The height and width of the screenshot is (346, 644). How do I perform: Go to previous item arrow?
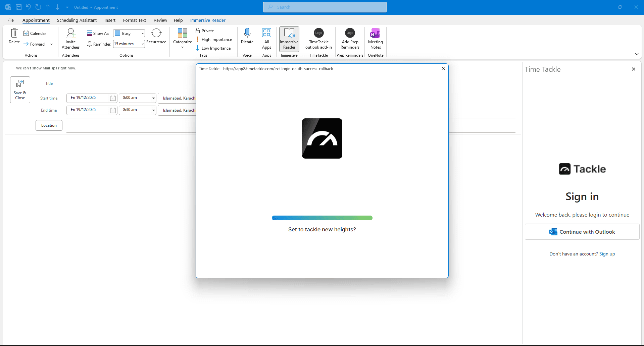point(48,7)
